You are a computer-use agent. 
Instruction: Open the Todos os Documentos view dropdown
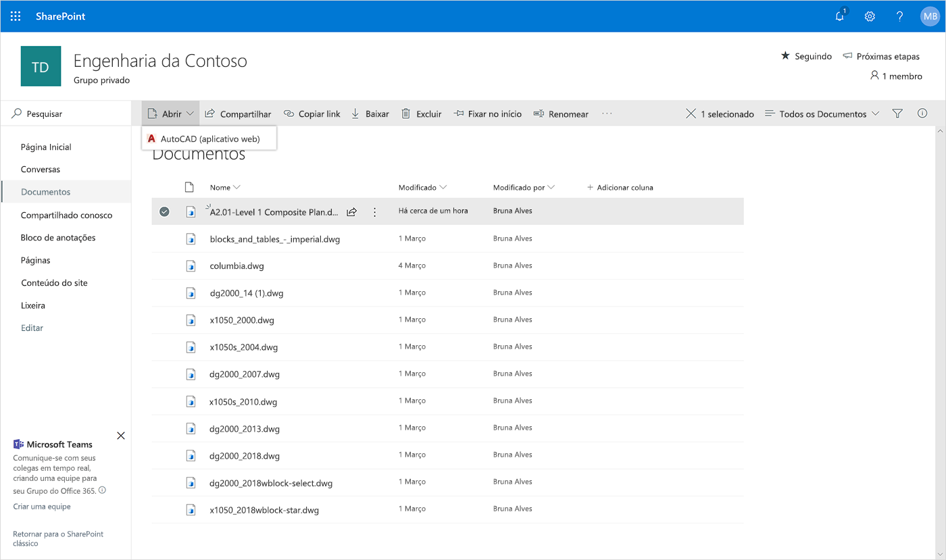(822, 113)
